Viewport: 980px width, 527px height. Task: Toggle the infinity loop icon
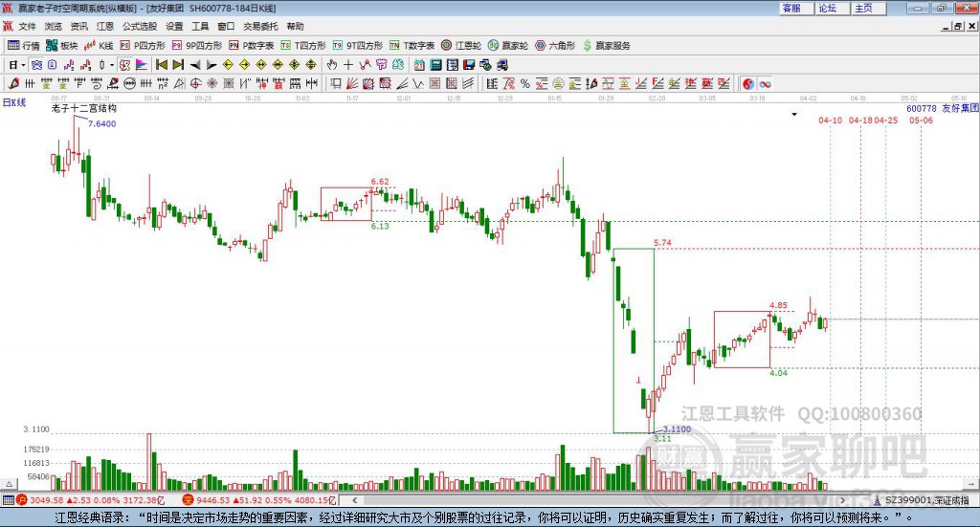coord(765,83)
